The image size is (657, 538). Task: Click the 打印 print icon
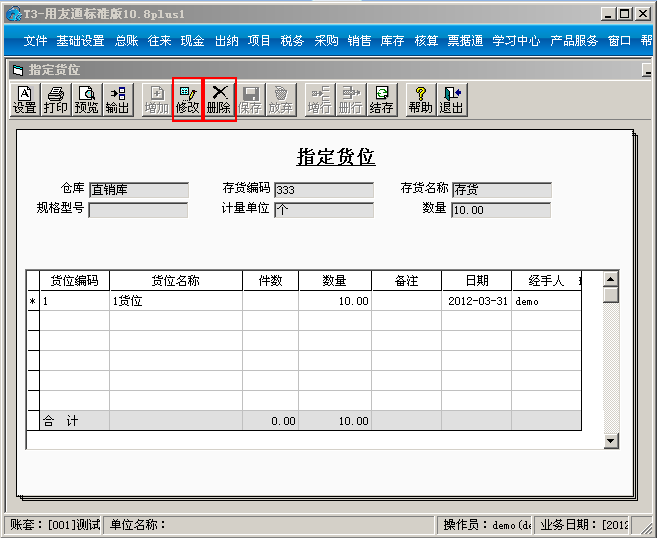coord(55,100)
